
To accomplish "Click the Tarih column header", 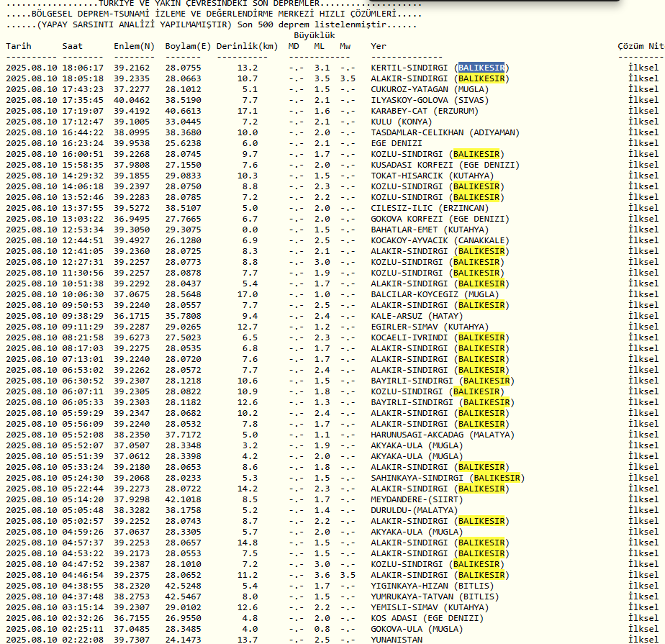I will (19, 46).
